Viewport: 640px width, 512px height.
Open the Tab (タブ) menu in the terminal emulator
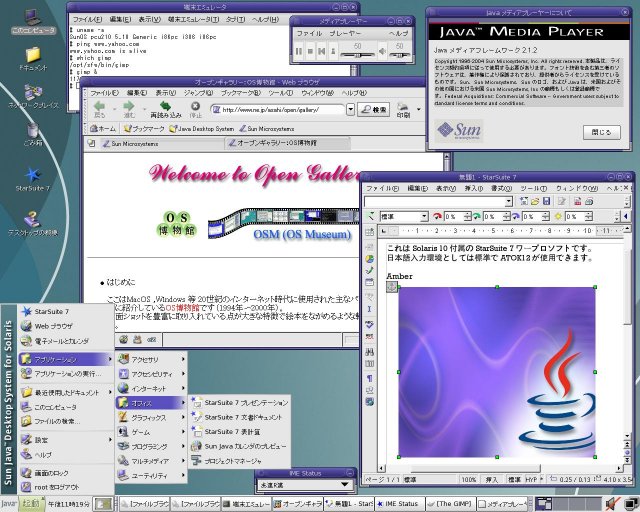[236, 19]
